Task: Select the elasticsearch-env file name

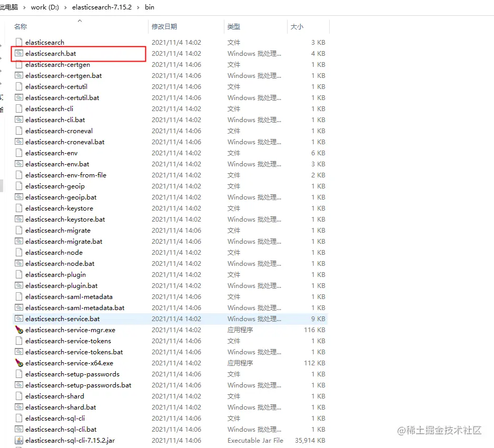Action: [x=52, y=153]
